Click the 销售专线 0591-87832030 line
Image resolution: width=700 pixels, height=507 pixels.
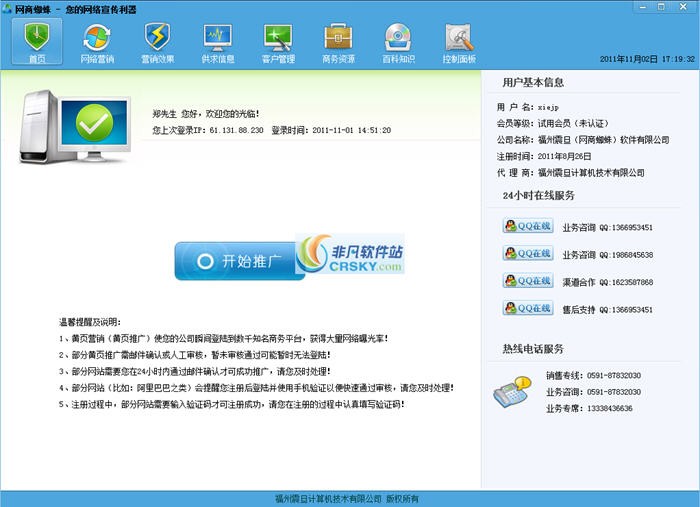pyautogui.click(x=593, y=376)
